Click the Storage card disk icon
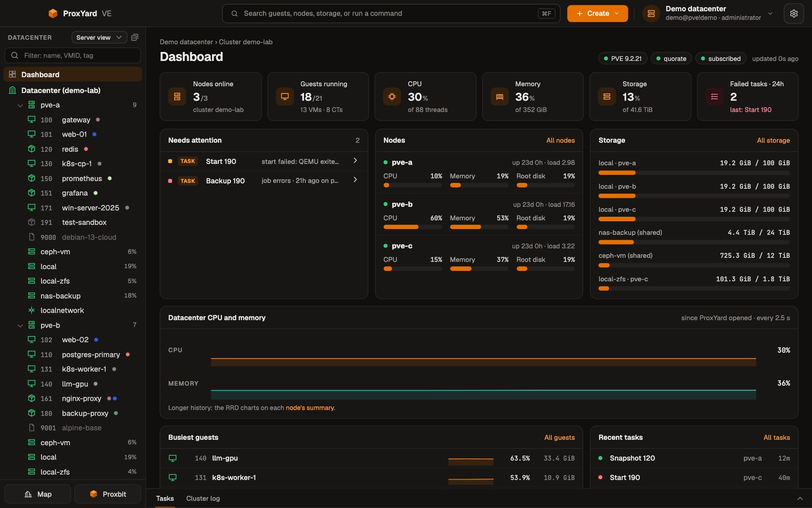Image resolution: width=812 pixels, height=508 pixels. [x=607, y=97]
